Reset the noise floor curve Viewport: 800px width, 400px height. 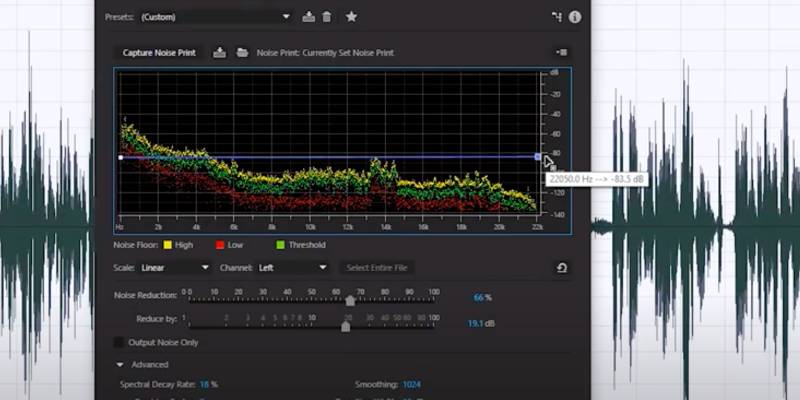coord(562,268)
